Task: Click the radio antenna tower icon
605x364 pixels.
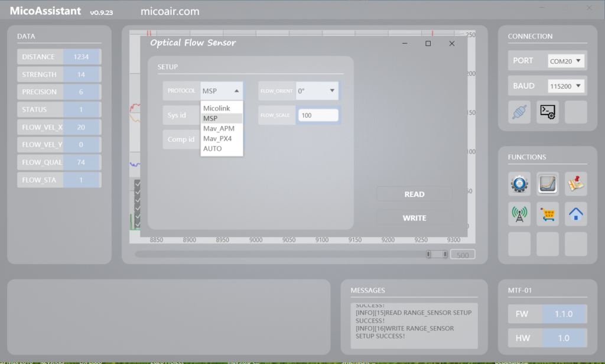Action: click(519, 213)
